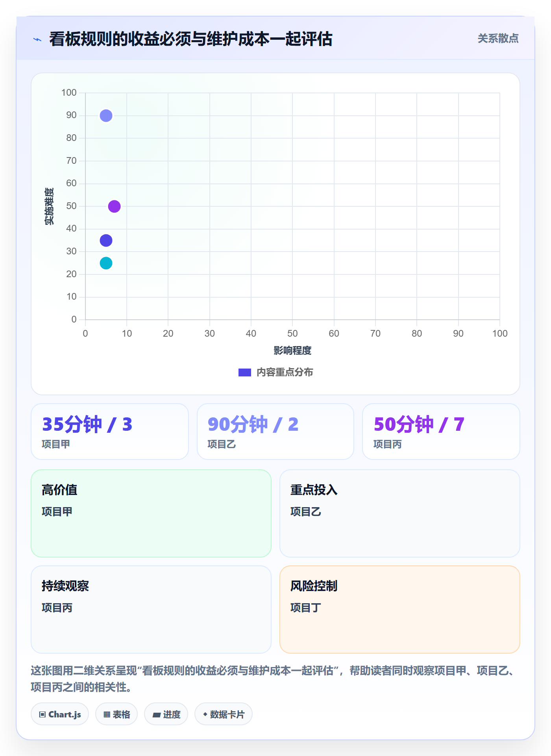Viewport: 551px width, 756px height.
Task: Select the indigo scatter point at 35
Action: pos(106,241)
